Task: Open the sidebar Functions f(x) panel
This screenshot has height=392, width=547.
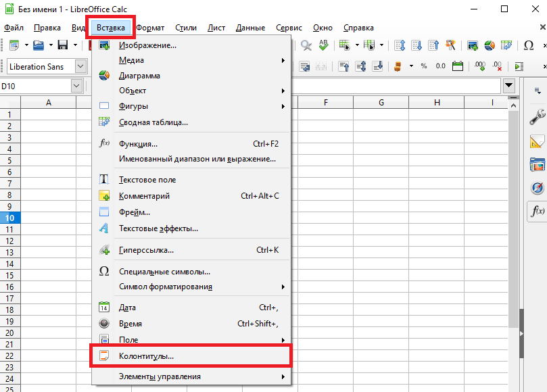Action: (538, 211)
